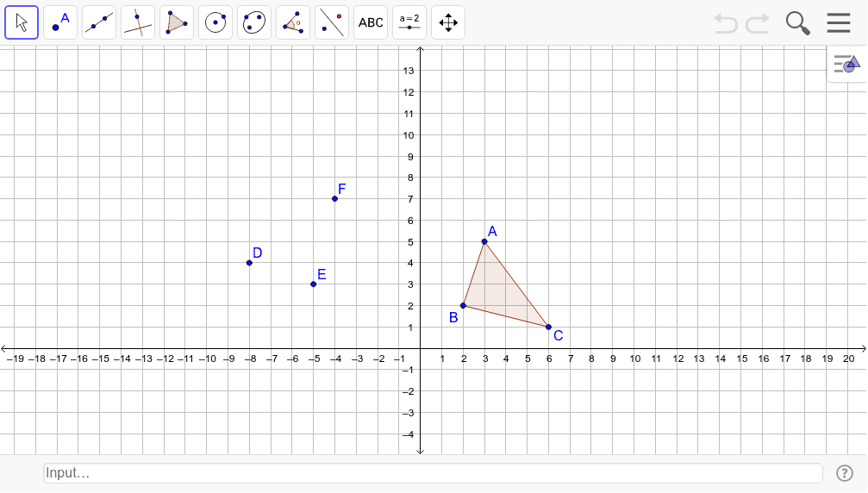Screen dimensions: 868x493
Task: Click the x-axis label –10
Action: click(207, 359)
